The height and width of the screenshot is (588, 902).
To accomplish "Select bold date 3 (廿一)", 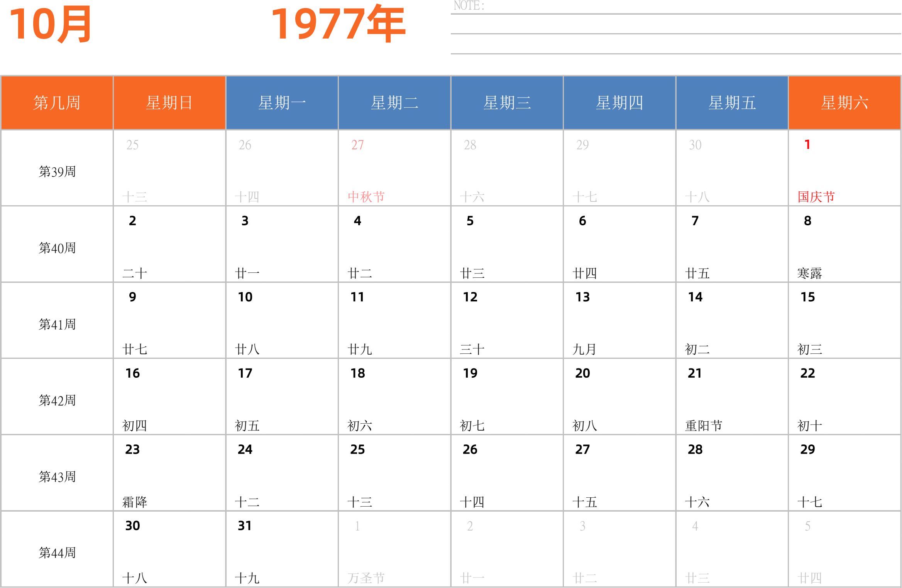I will (x=245, y=221).
